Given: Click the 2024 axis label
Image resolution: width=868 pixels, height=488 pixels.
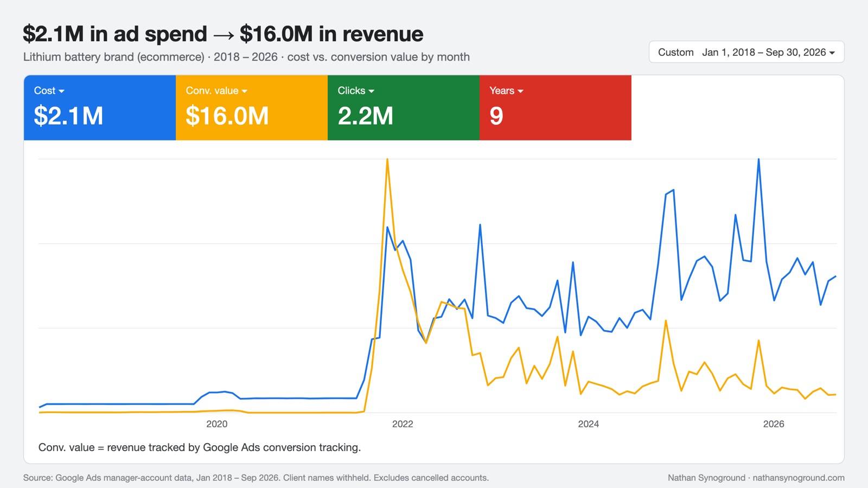Looking at the screenshot, I should (x=589, y=424).
